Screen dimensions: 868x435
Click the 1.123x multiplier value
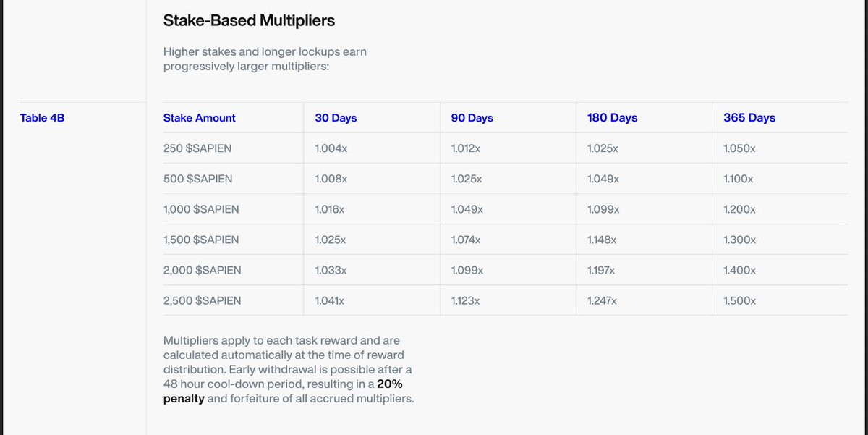tap(465, 300)
